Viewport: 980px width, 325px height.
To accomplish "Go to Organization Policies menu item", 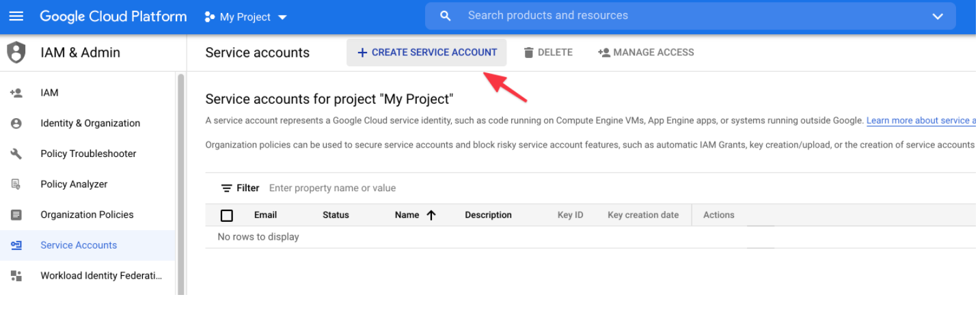I will (x=87, y=214).
